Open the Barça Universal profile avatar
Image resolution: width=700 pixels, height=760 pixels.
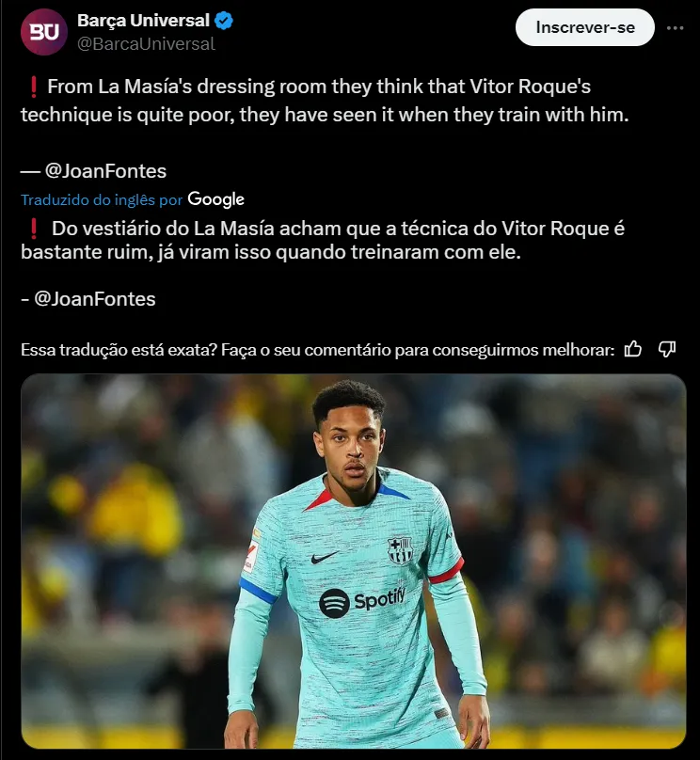(x=43, y=31)
